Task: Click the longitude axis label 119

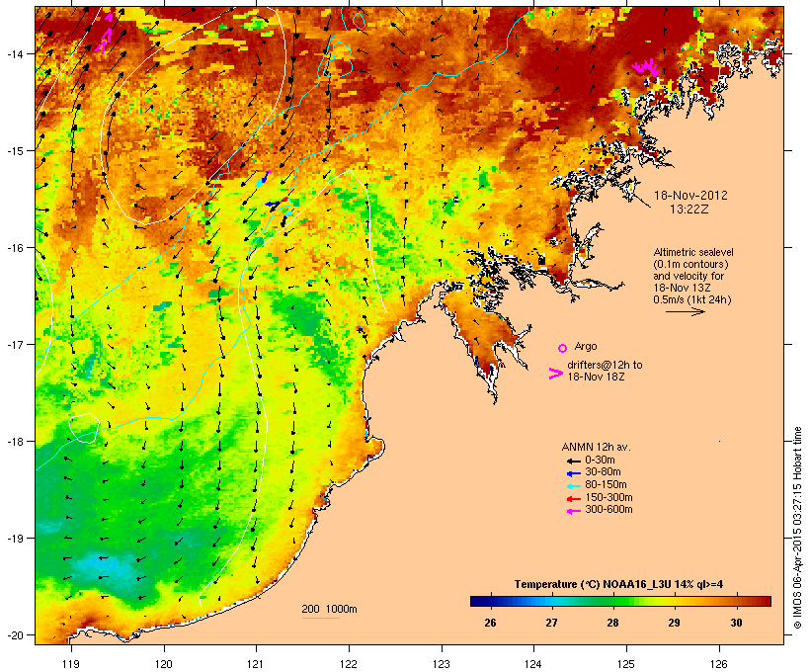Action: coord(71,664)
